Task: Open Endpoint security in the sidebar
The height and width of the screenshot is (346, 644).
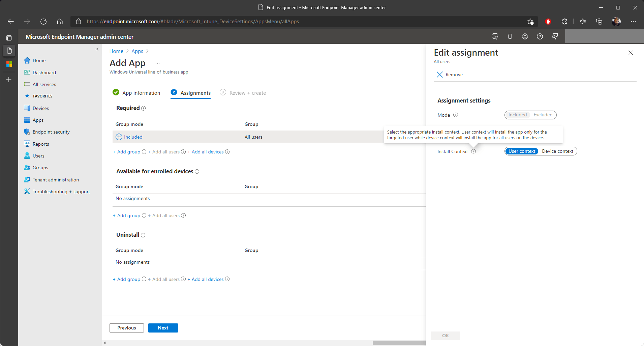Action: click(x=51, y=132)
